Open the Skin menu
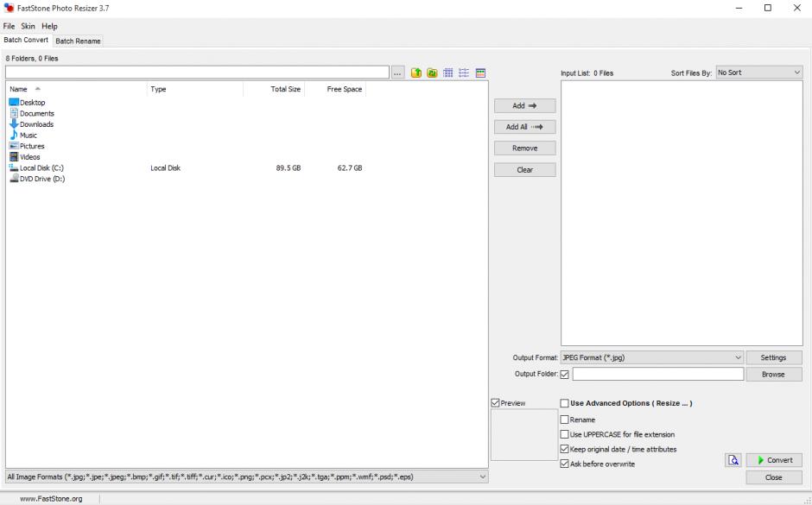The height and width of the screenshot is (505, 812). [x=28, y=26]
